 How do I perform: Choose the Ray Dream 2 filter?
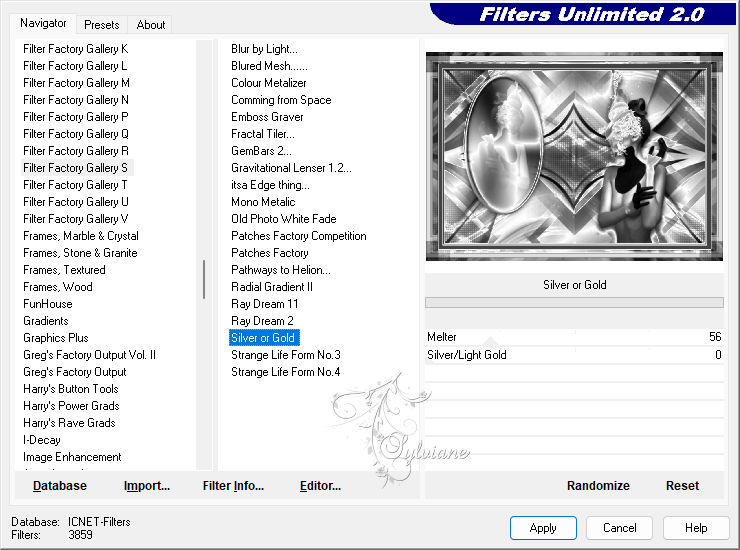(x=262, y=321)
